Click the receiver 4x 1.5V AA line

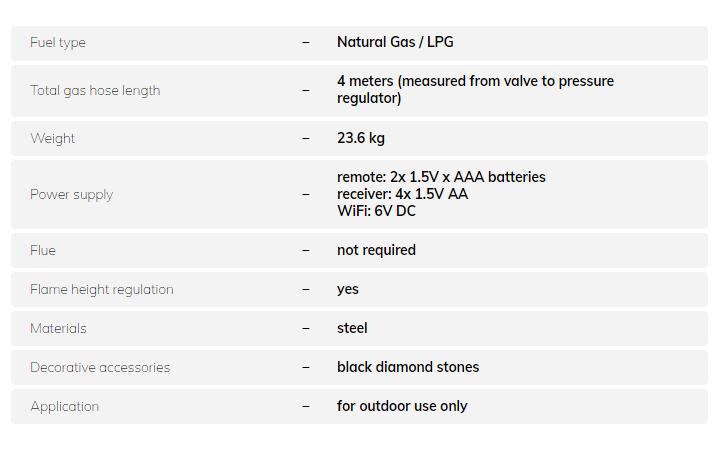402,194
